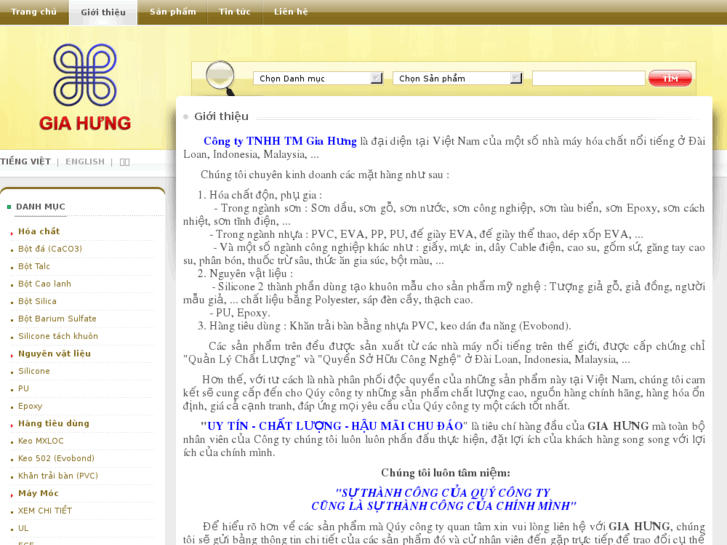727x545 pixels.
Task: Click the arrow of Chọn Danh mục combo box
Action: 376,78
